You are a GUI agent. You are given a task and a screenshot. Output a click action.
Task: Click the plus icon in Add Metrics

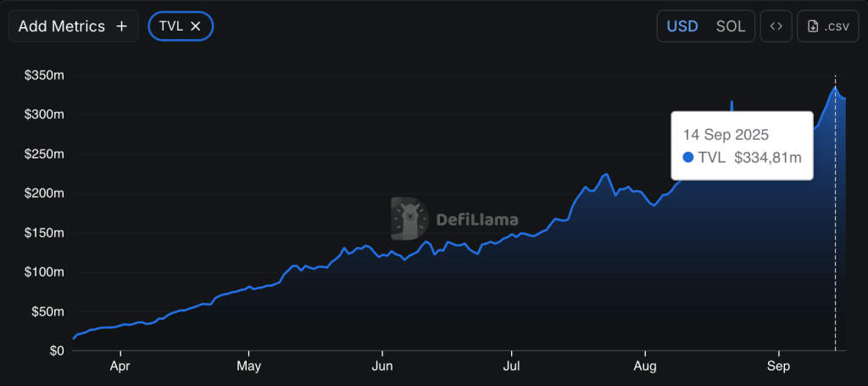tap(121, 26)
